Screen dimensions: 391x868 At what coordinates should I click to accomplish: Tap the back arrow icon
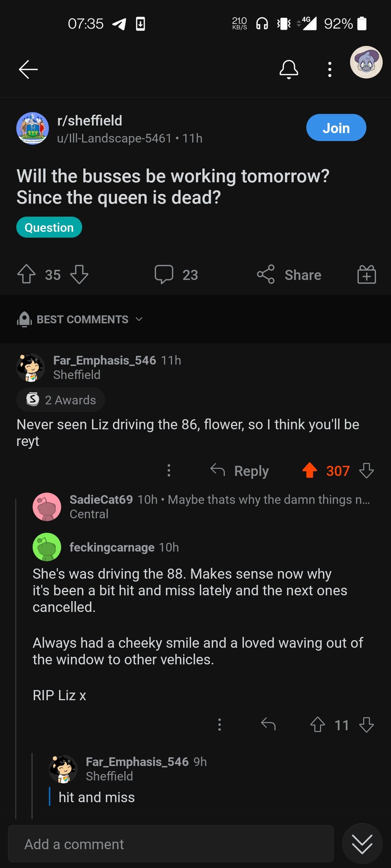coord(28,70)
